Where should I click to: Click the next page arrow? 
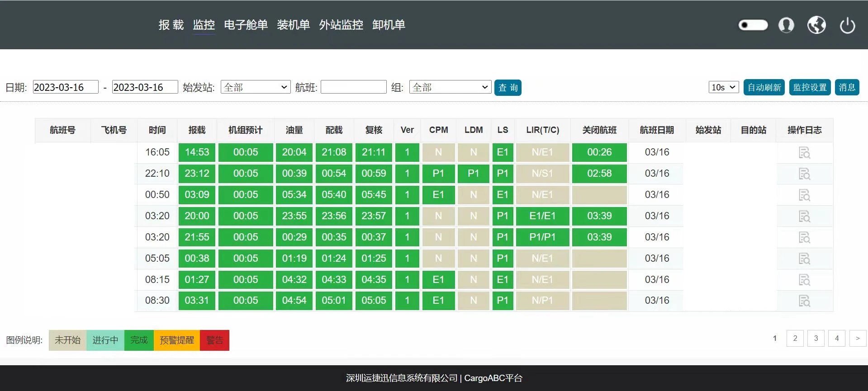point(858,338)
